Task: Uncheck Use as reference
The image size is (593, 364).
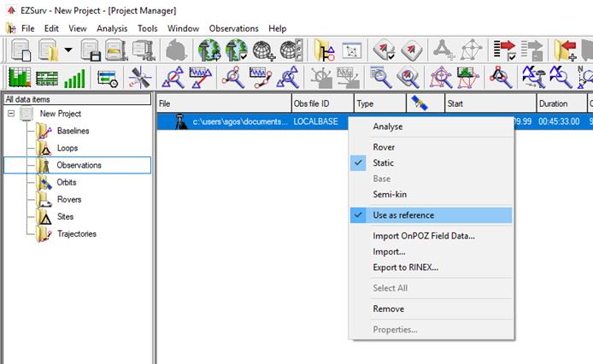Action: coord(432,215)
